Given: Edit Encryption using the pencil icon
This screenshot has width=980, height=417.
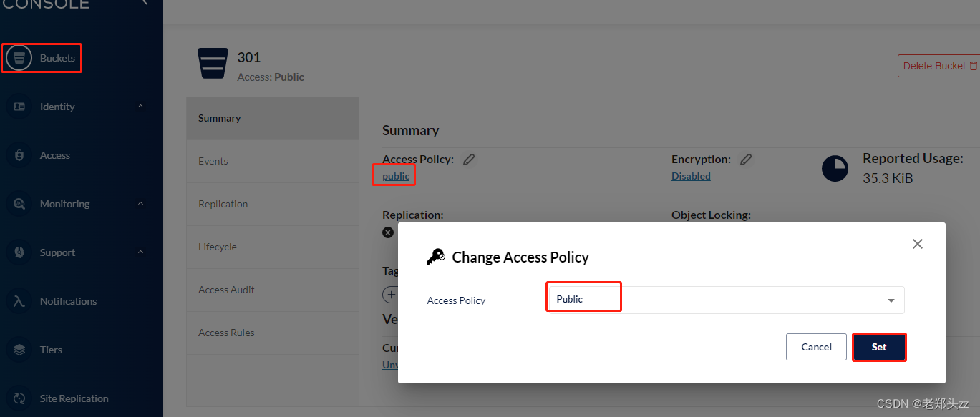Looking at the screenshot, I should 746,160.
